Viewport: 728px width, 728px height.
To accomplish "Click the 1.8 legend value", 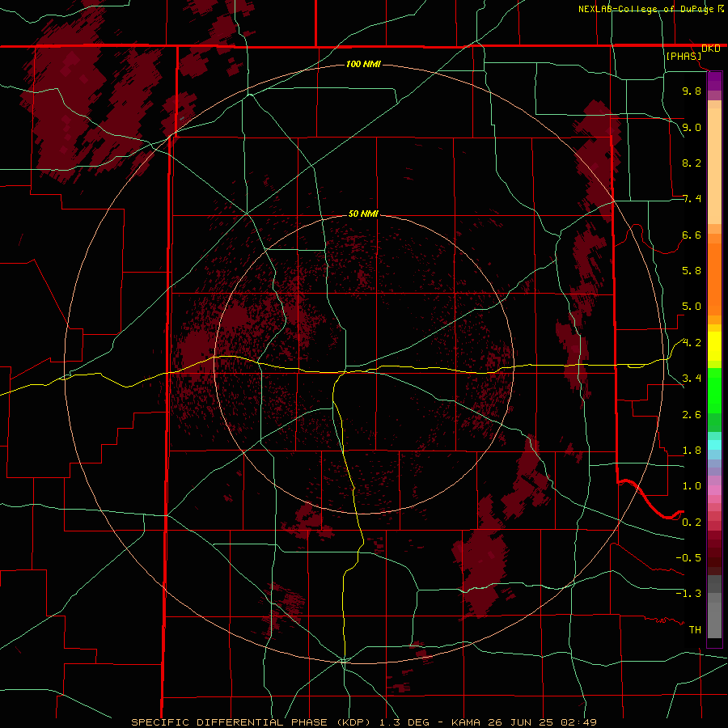I will pyautogui.click(x=692, y=451).
